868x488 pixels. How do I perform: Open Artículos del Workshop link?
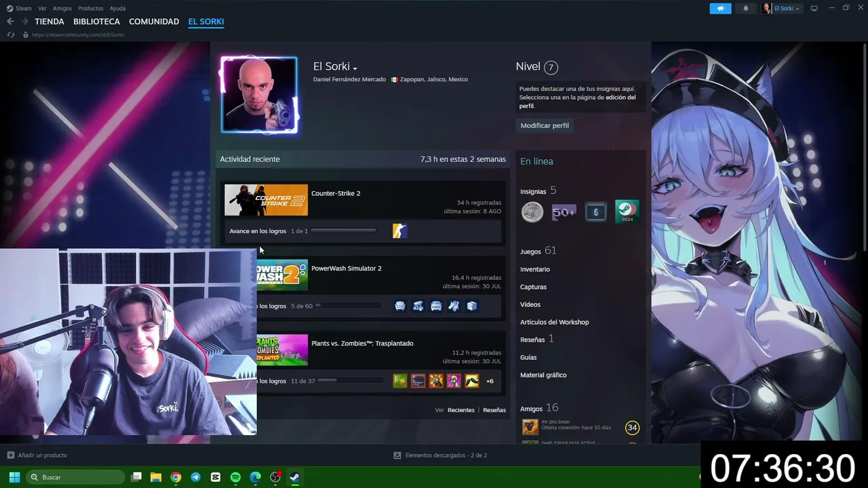pos(555,322)
